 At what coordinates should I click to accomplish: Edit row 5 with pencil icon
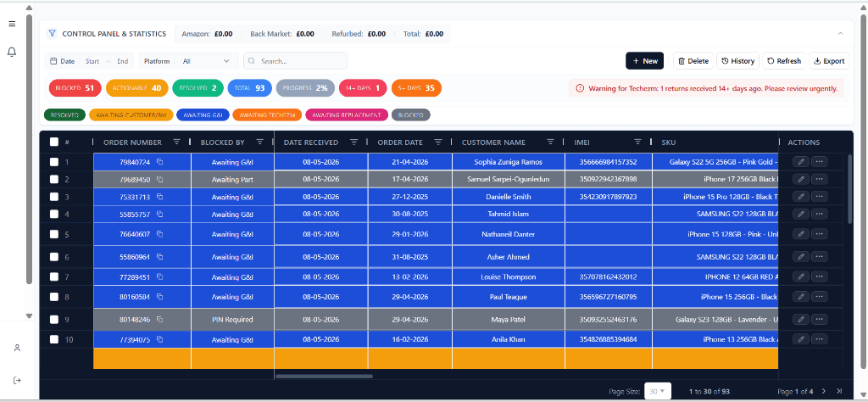click(x=800, y=234)
